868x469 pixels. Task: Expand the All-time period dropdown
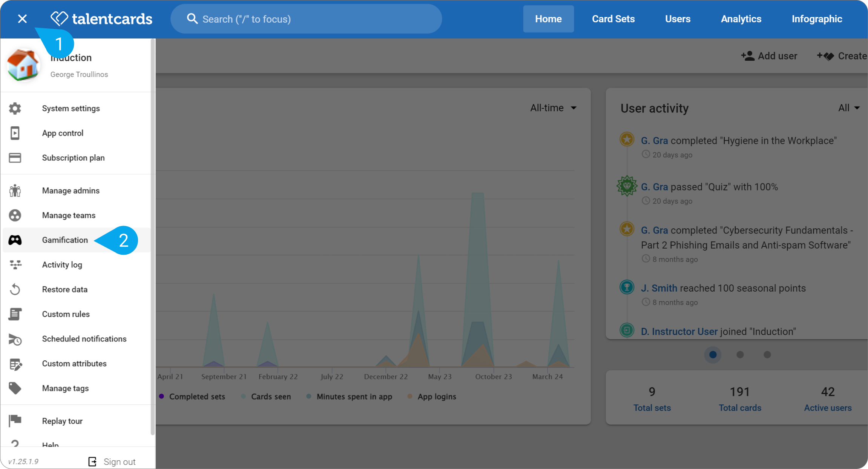553,108
